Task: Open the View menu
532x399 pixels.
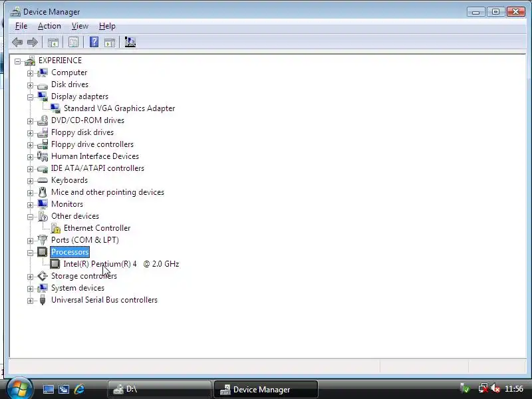Action: (80, 26)
